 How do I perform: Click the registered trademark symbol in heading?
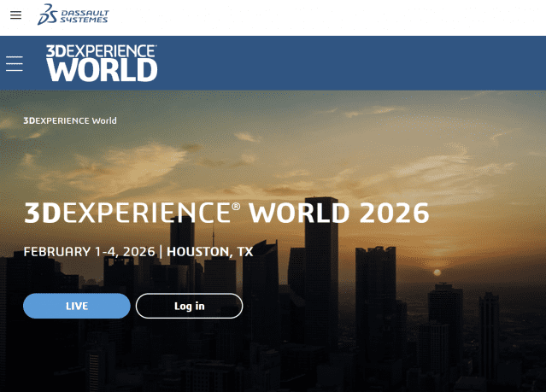tap(236, 206)
